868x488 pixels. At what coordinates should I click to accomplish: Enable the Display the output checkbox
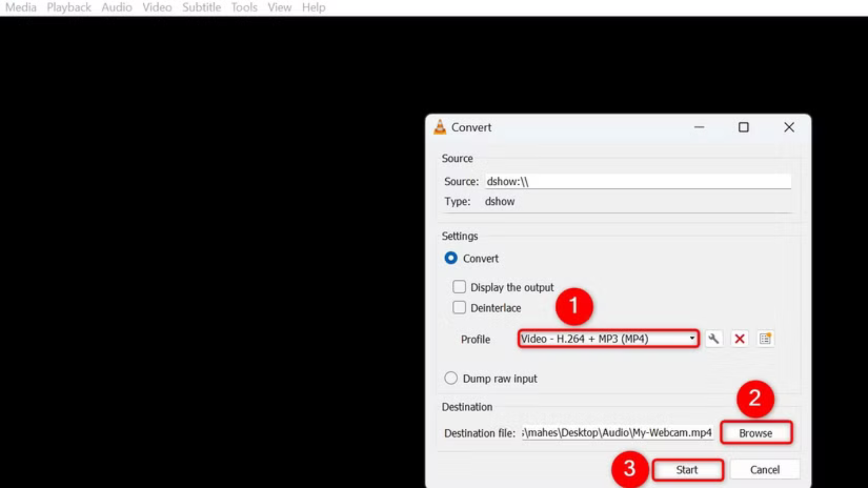tap(459, 287)
